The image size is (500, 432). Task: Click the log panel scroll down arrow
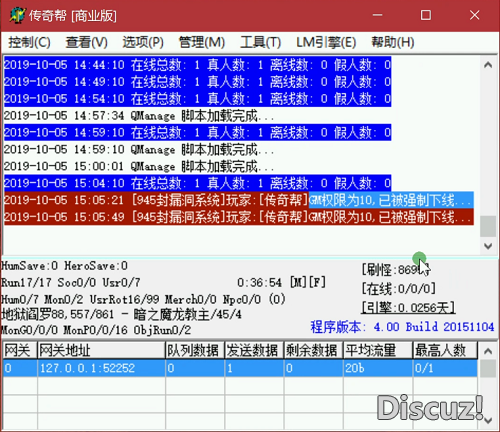coord(488,246)
